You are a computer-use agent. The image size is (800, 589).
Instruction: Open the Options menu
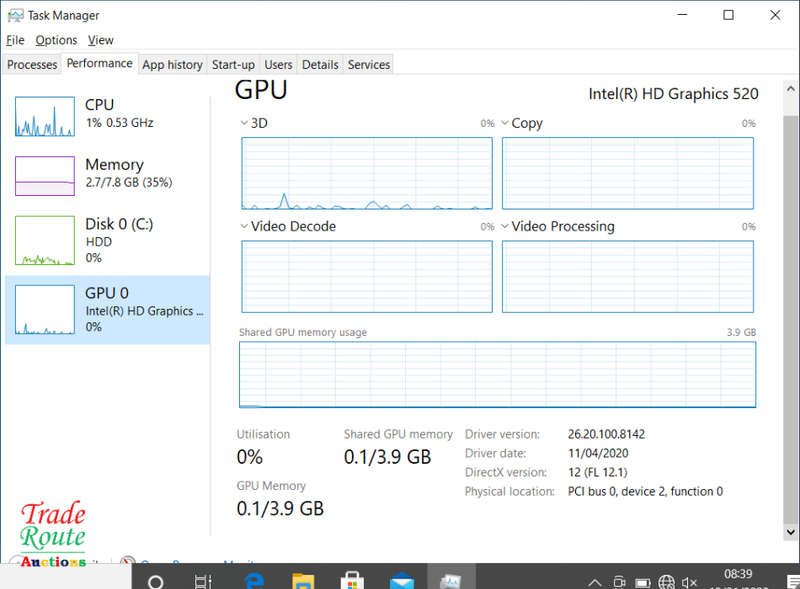coord(56,40)
